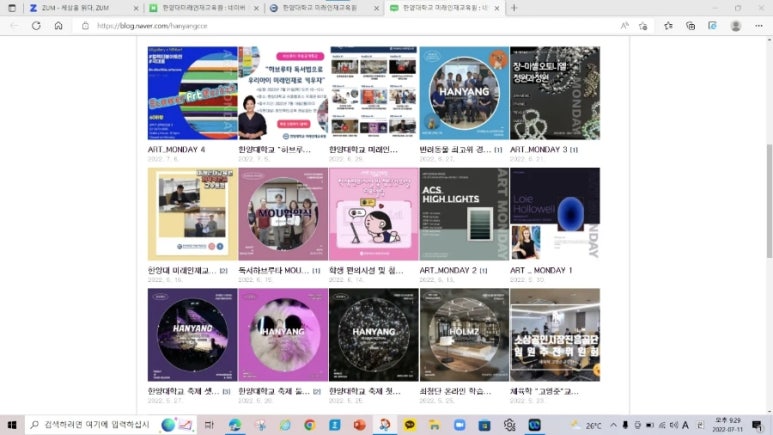Open the ACS HIGHLIGHTS thumbnail
This screenshot has width=773, height=435.
tap(464, 214)
